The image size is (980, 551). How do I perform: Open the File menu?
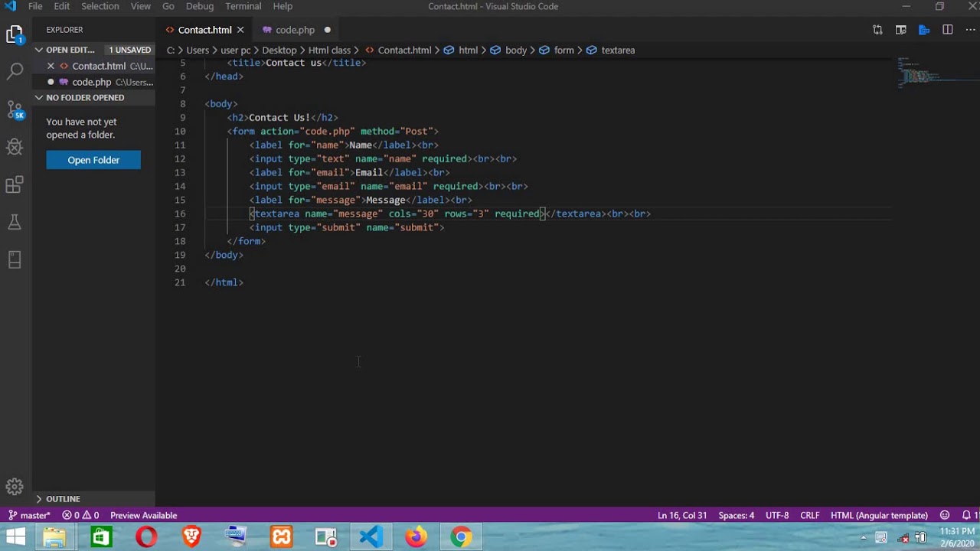pos(35,6)
